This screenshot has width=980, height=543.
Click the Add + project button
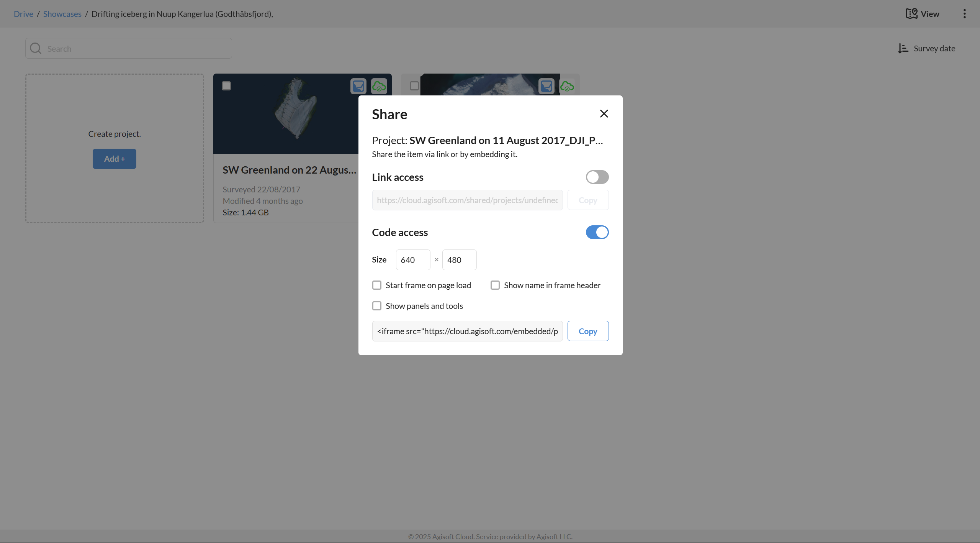click(x=114, y=159)
